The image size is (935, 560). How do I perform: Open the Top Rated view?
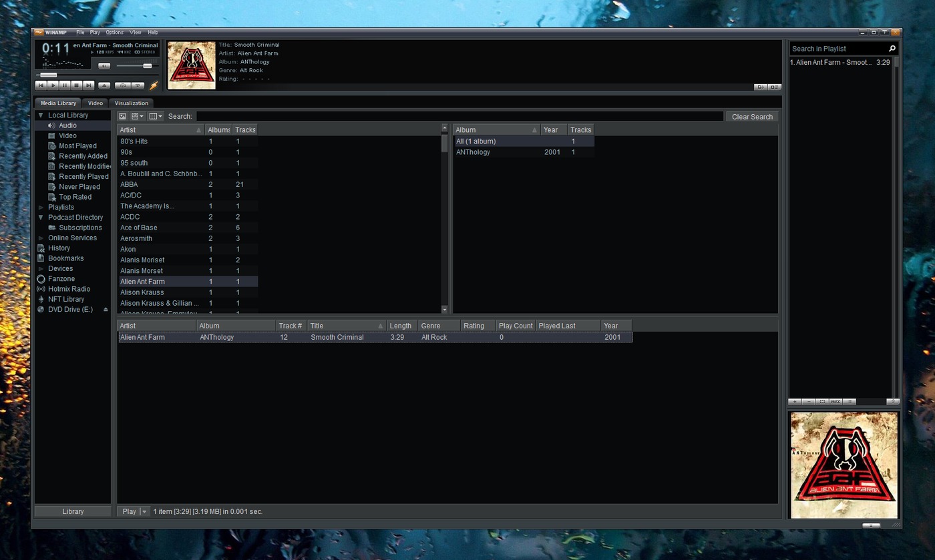(x=75, y=197)
